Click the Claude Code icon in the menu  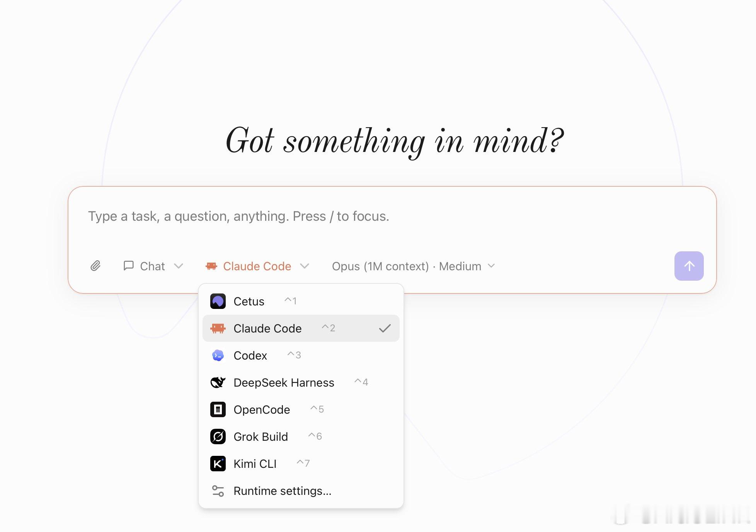218,328
